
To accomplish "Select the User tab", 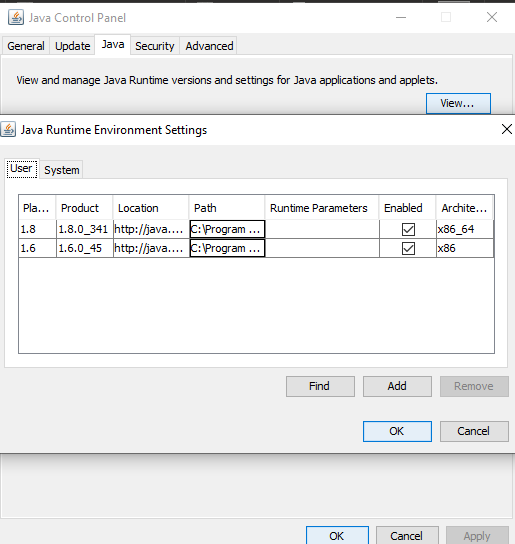I will pyautogui.click(x=22, y=169).
